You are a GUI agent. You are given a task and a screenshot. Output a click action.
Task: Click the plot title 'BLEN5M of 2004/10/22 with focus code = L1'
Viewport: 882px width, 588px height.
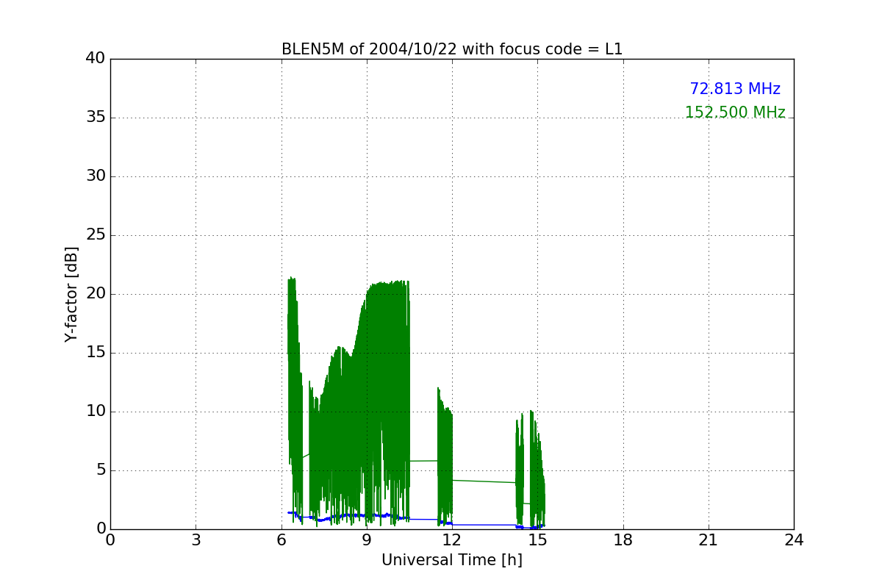coord(452,49)
